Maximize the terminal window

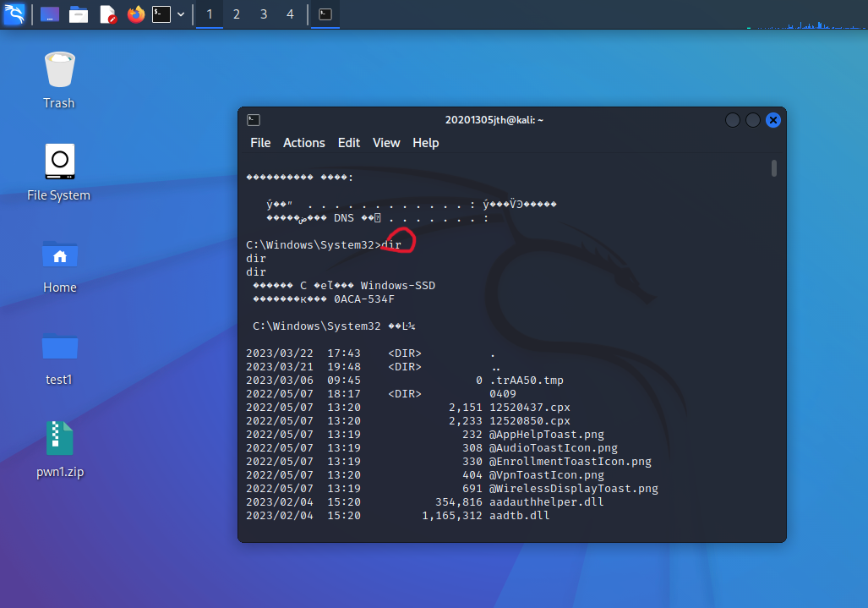753,120
